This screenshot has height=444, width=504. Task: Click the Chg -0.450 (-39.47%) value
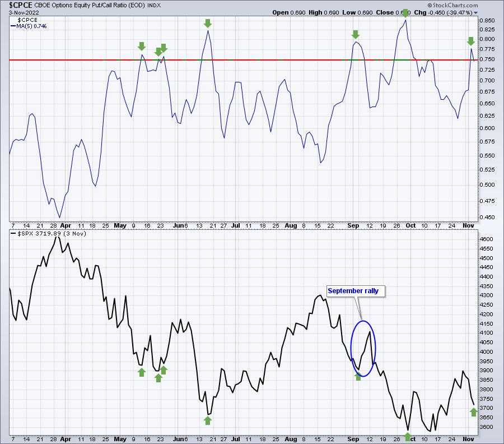444,12
